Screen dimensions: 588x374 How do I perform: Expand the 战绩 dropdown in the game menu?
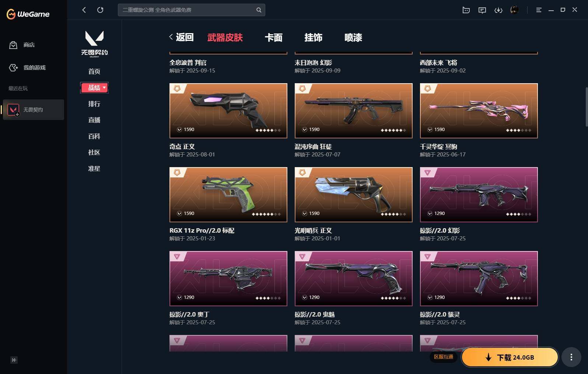click(94, 88)
